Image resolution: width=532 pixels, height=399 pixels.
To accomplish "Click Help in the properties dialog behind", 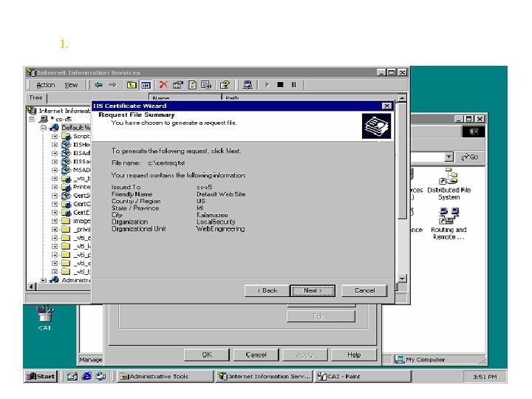I will (353, 355).
